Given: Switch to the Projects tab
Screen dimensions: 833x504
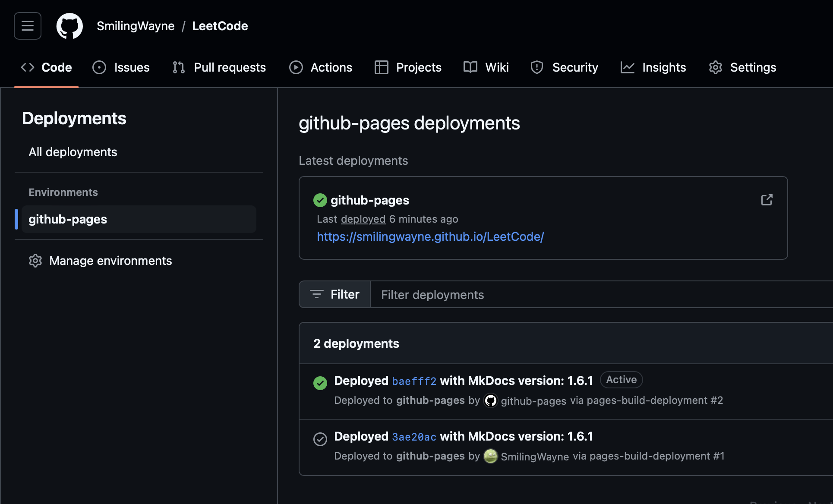Looking at the screenshot, I should point(408,67).
